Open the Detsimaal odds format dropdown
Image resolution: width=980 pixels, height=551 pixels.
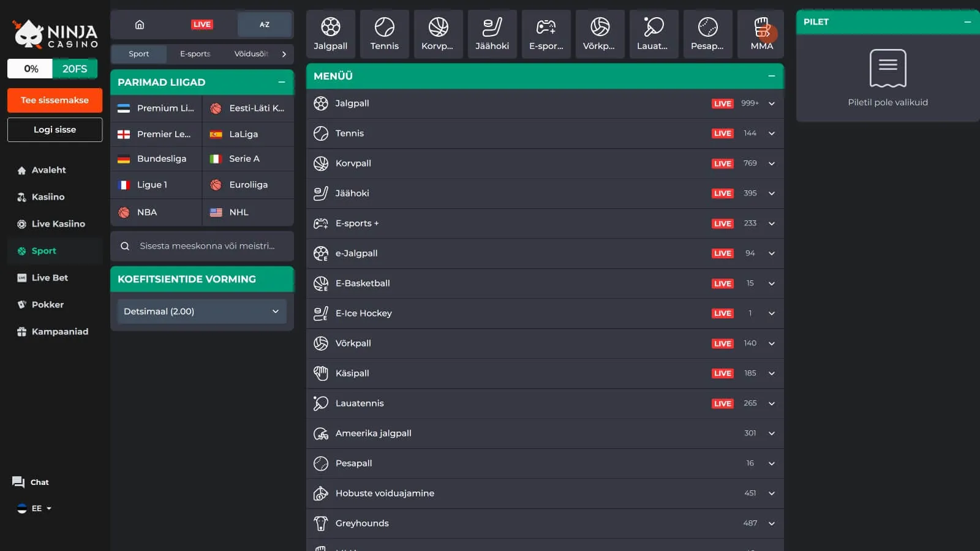tap(202, 312)
